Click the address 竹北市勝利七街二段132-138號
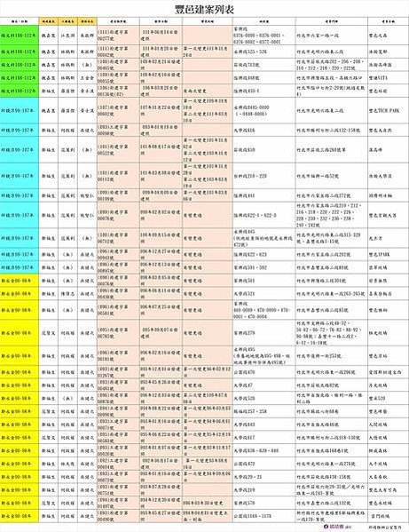 328,131
